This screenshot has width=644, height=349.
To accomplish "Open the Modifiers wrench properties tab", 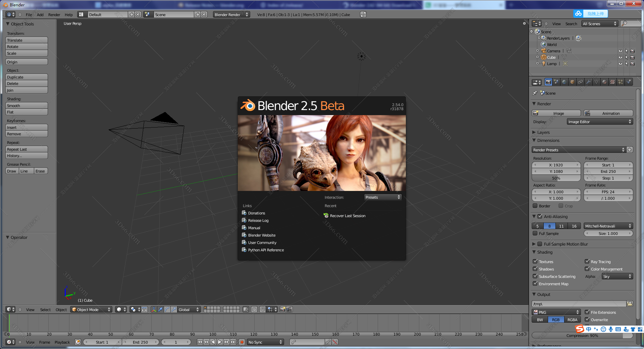I will pos(588,82).
